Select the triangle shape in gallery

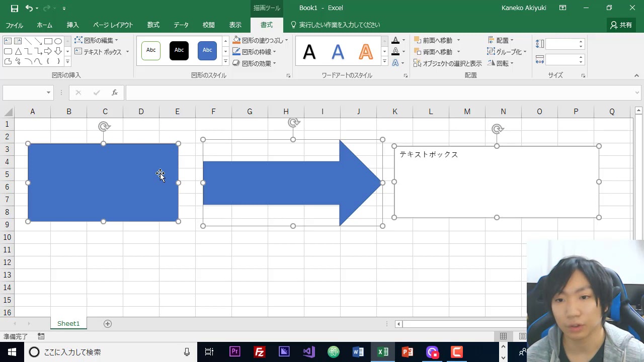(x=18, y=51)
